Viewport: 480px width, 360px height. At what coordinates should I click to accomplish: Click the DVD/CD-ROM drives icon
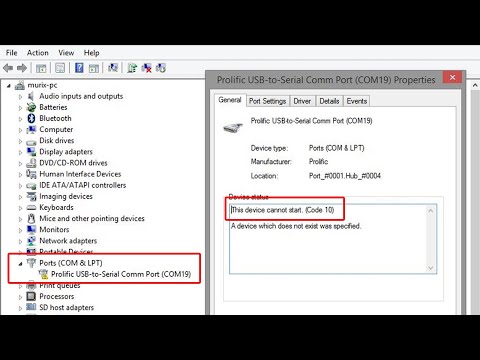31,163
